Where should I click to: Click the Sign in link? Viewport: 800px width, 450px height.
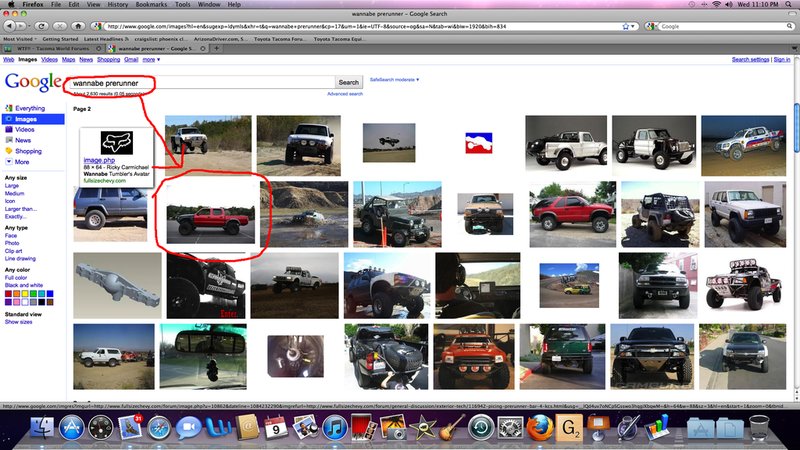[782, 60]
